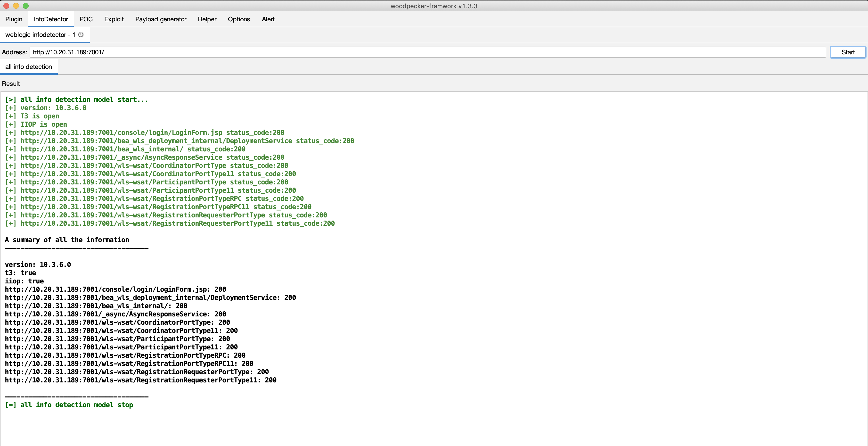Open the Payload generator tab

point(161,19)
